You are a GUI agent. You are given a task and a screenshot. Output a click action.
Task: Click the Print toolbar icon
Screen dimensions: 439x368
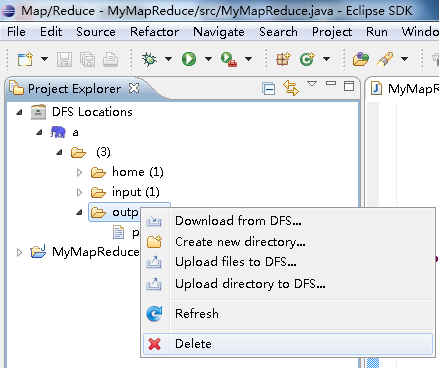tap(110, 60)
